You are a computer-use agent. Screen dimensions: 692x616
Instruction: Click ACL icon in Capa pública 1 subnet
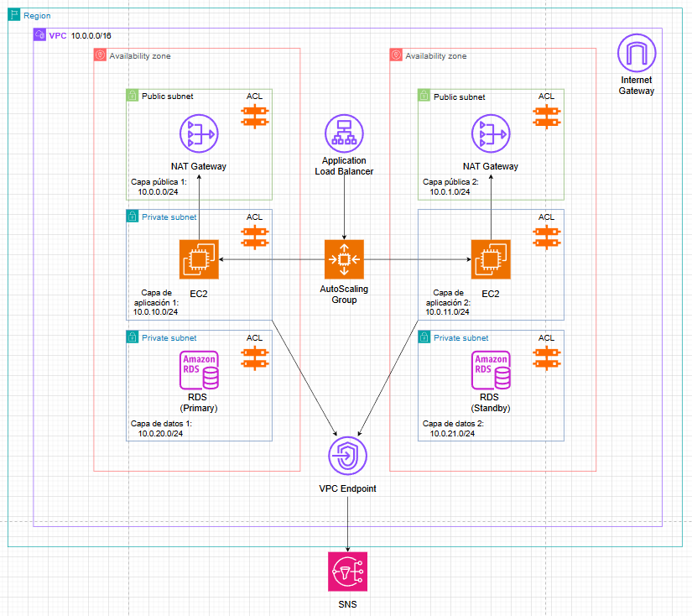coord(255,117)
